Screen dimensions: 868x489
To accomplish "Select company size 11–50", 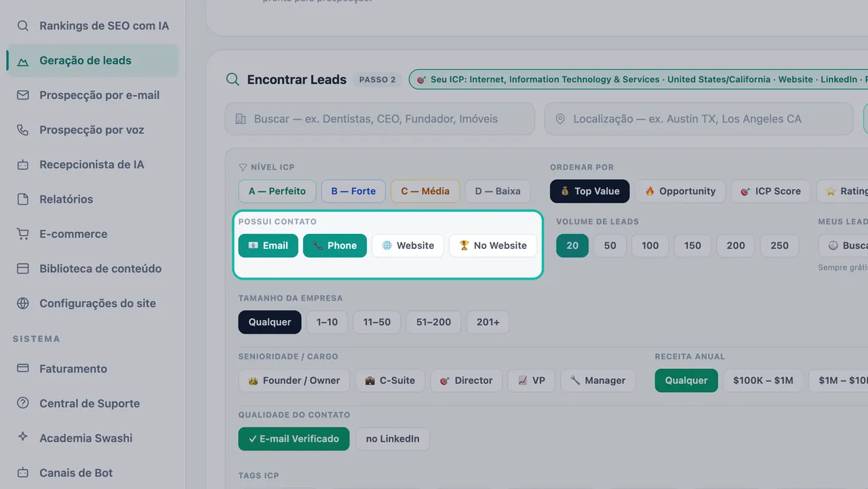I will tap(377, 322).
